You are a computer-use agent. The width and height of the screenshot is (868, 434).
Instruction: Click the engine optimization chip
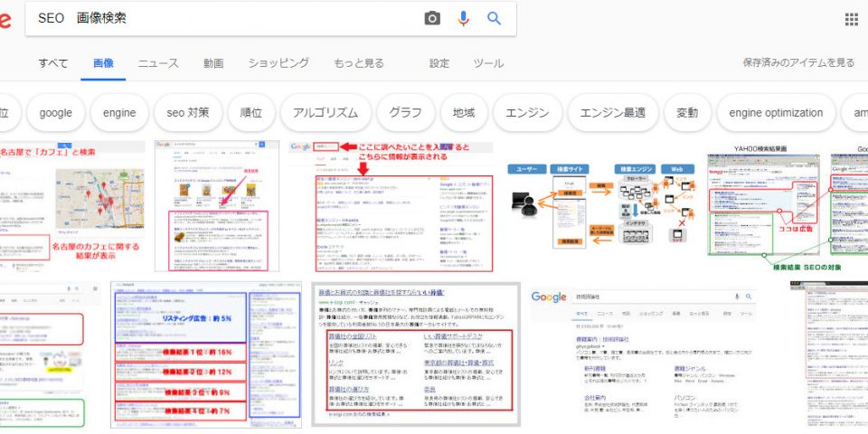point(777,113)
